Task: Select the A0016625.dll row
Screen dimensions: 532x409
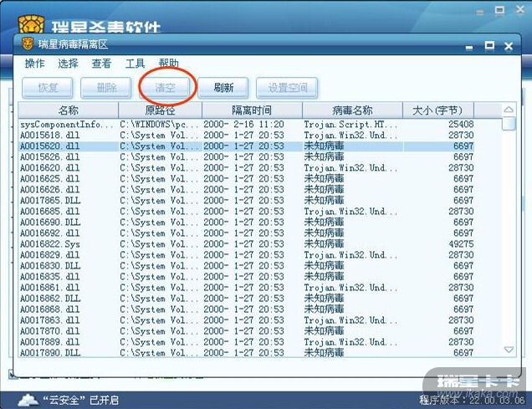Action: tap(246, 178)
